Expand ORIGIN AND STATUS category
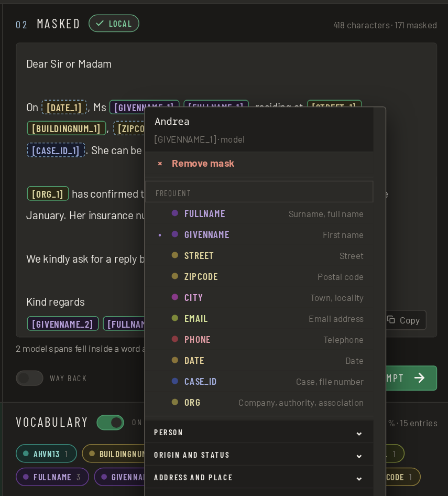This screenshot has width=448, height=496. pyautogui.click(x=259, y=455)
